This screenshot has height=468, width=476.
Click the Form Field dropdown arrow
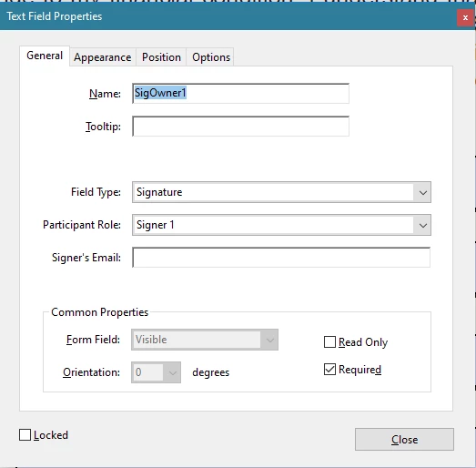269,340
